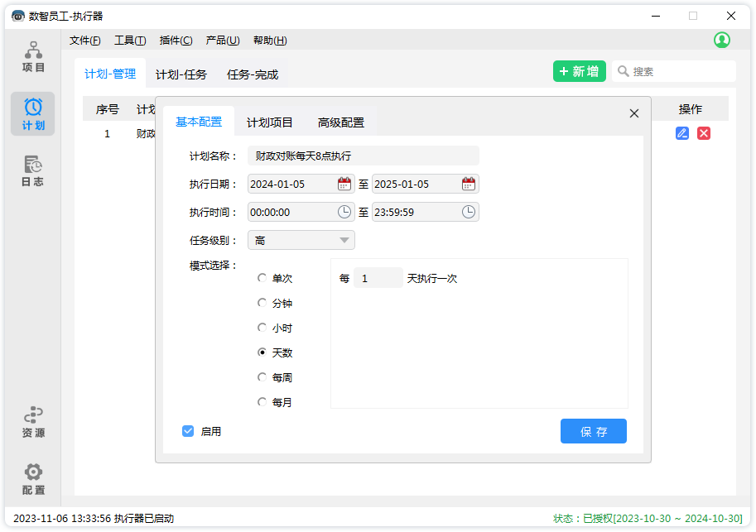Screen dimensions: 756x532
Task: Open calendar picker for start date 2024-01-05
Action: point(344,184)
